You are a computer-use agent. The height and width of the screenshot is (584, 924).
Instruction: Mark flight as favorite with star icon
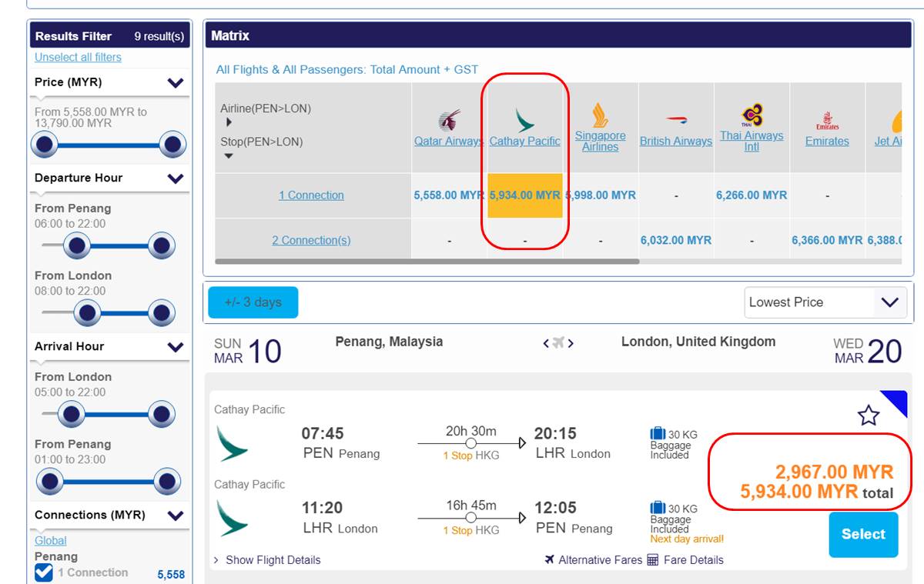869,415
